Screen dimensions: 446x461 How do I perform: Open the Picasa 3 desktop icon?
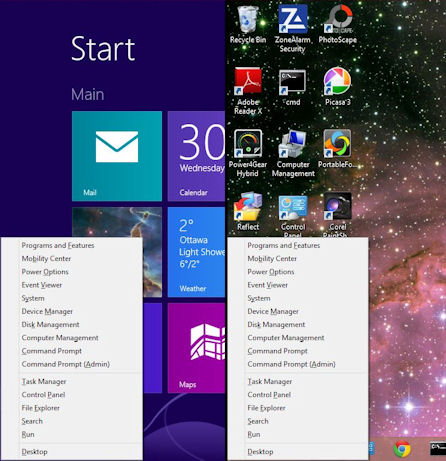click(338, 87)
